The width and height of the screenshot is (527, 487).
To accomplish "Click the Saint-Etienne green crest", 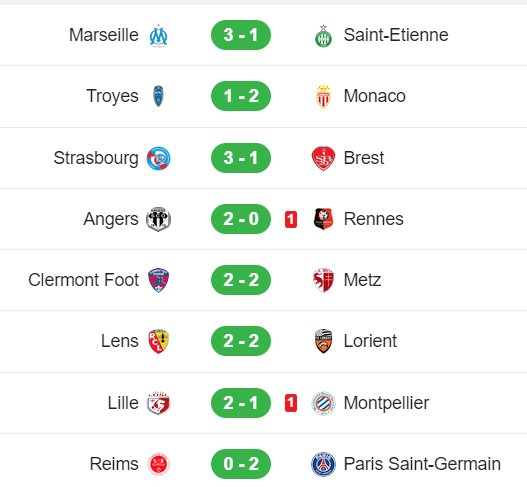I will pyautogui.click(x=323, y=35).
